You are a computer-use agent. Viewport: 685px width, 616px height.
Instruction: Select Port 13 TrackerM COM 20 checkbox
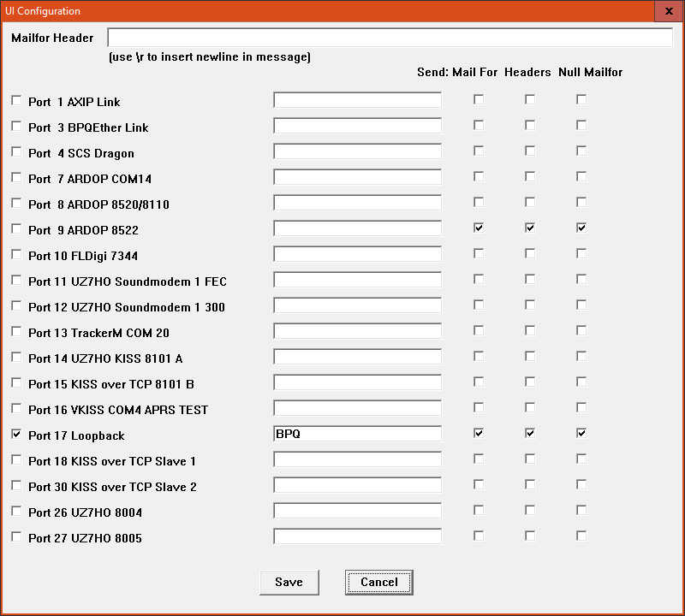coord(16,332)
